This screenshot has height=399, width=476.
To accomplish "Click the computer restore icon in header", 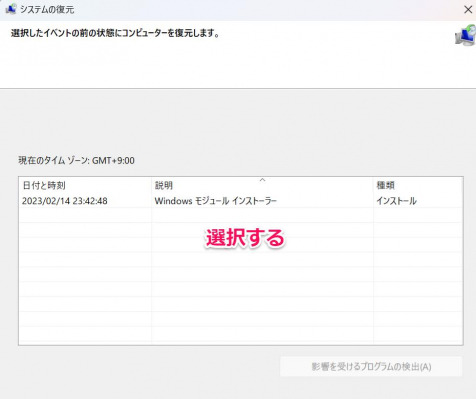I will click(x=465, y=35).
